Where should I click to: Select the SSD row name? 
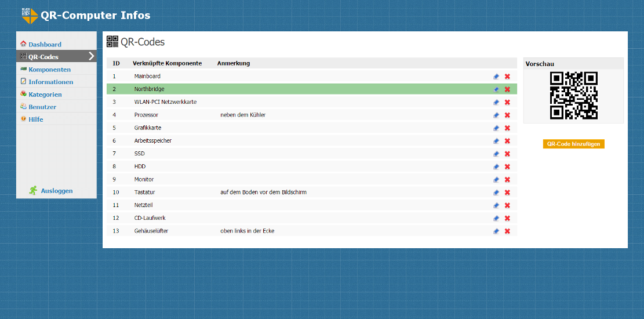point(139,153)
